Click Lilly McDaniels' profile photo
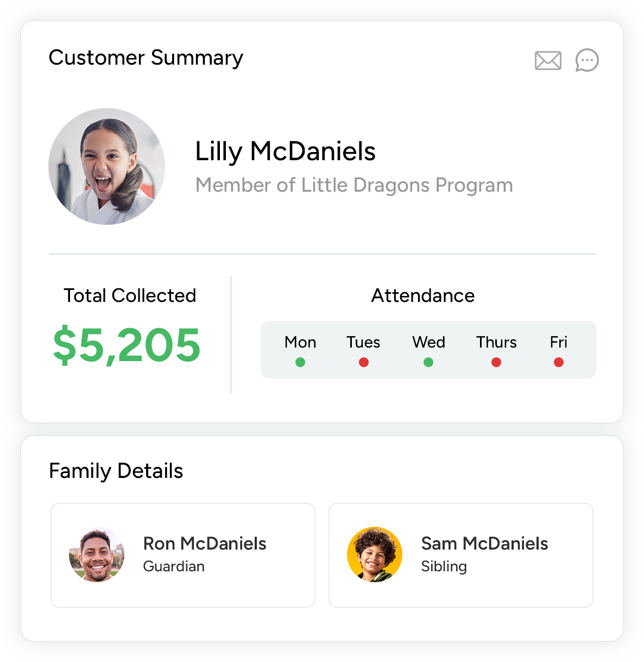Image resolution: width=644 pixels, height=662 pixels. point(107,167)
